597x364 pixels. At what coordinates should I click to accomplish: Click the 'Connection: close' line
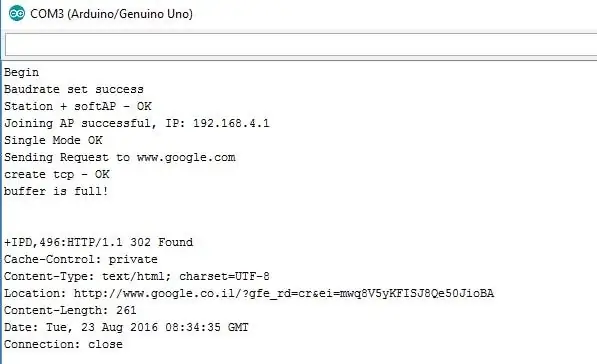click(x=63, y=344)
